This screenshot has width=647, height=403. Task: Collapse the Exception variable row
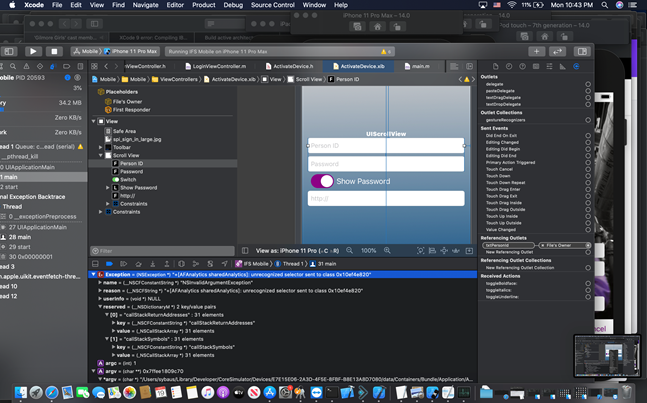point(94,274)
